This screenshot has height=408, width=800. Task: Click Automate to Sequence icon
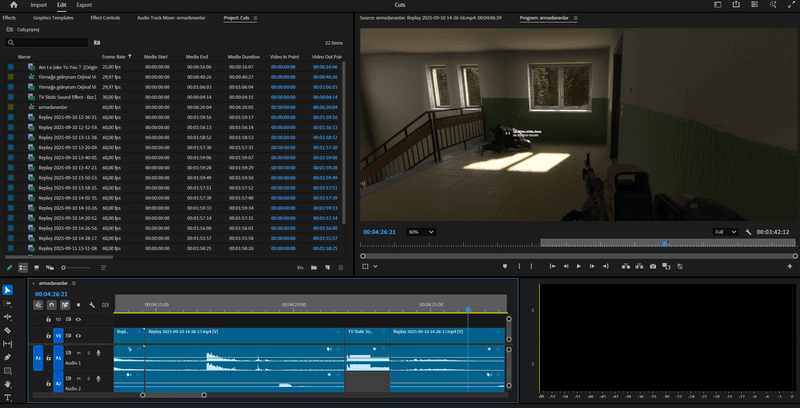point(300,267)
